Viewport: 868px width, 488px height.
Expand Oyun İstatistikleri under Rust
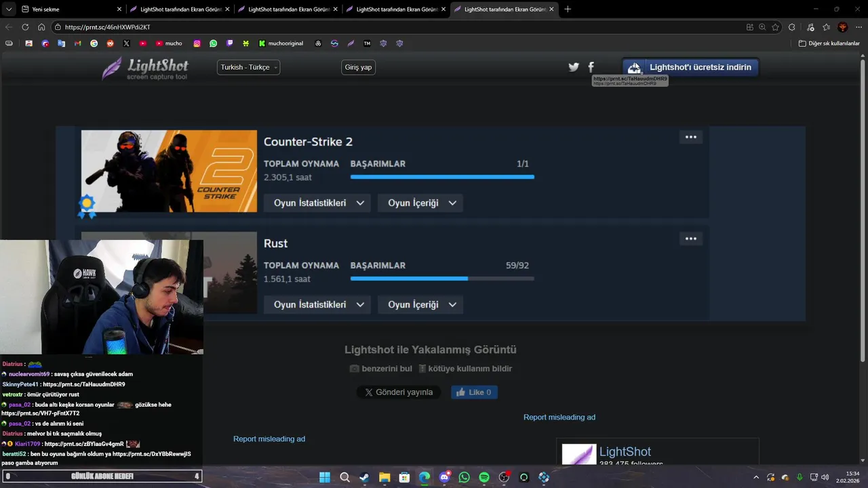pos(317,304)
